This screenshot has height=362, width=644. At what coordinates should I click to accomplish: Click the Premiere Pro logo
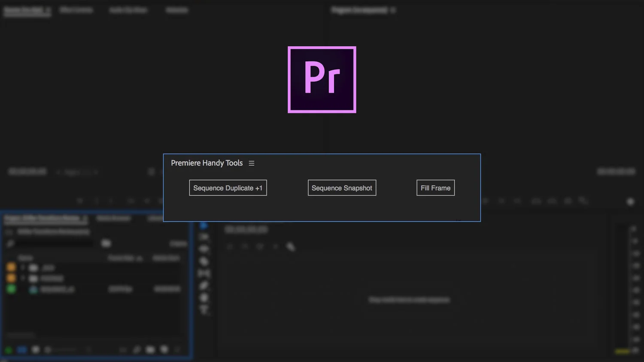pyautogui.click(x=322, y=80)
